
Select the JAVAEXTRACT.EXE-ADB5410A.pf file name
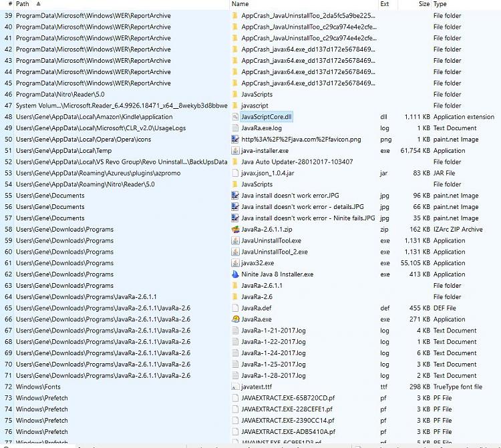point(289,432)
